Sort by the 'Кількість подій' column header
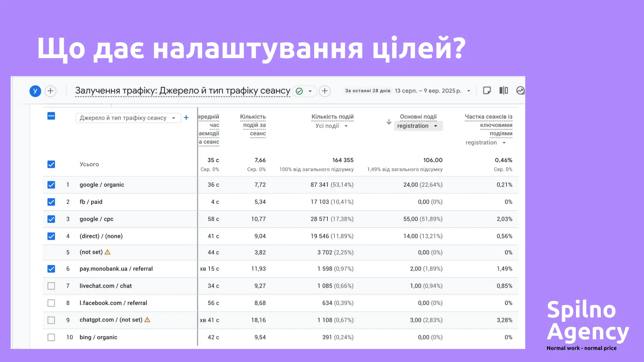 pos(332,117)
